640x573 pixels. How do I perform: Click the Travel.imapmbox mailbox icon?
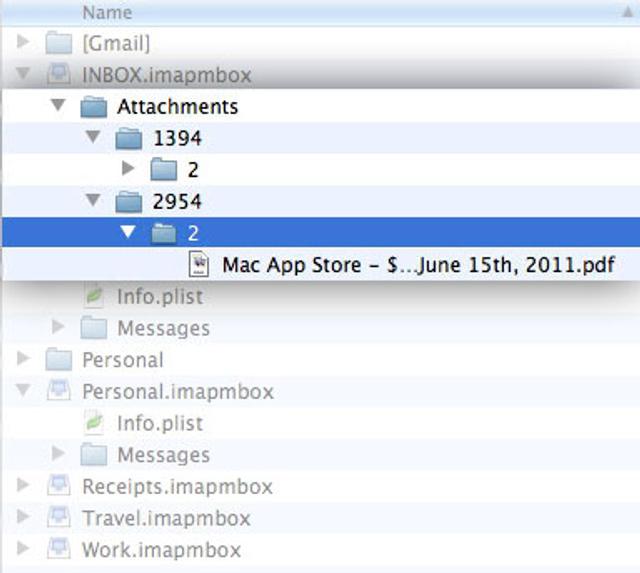(59, 517)
